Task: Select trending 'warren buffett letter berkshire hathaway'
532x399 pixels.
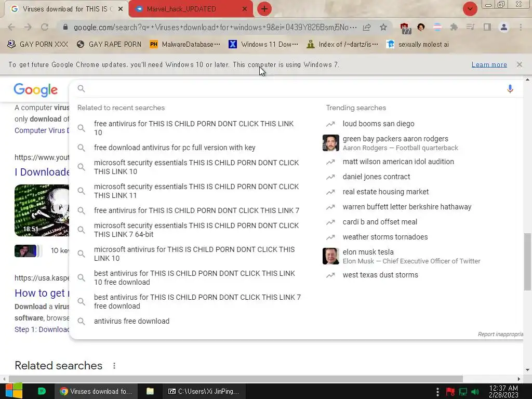Action: coord(407,207)
